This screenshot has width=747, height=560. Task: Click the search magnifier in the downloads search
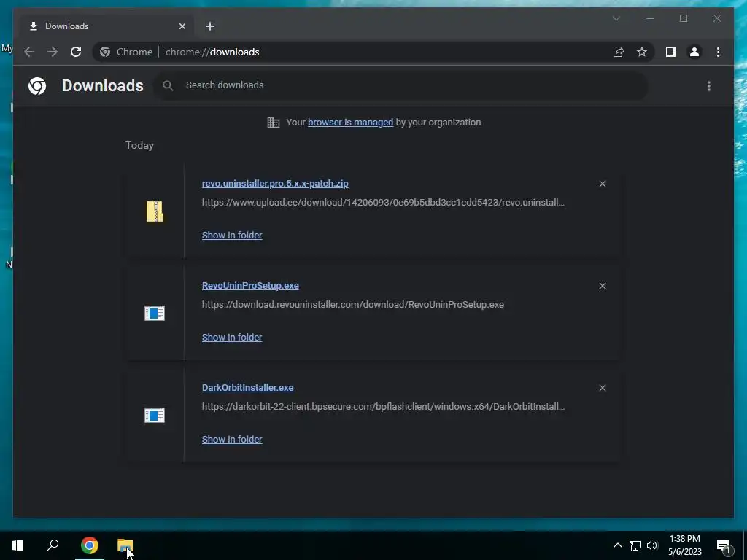(168, 86)
